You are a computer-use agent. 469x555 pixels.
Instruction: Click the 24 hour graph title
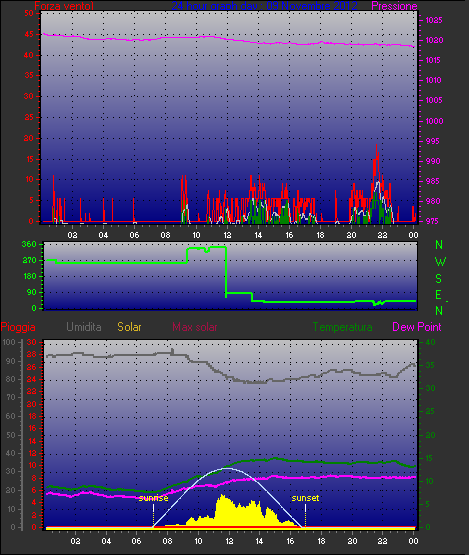pos(264,6)
